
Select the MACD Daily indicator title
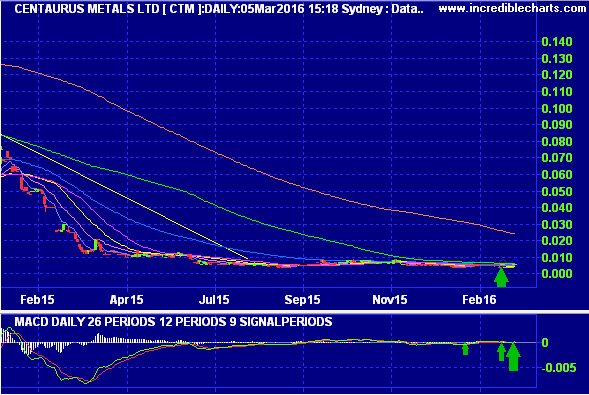click(173, 322)
